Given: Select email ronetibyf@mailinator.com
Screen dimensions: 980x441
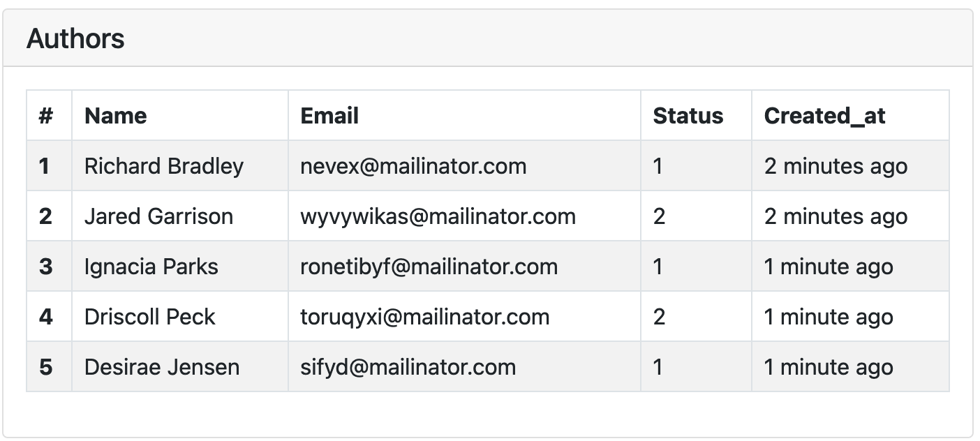Looking at the screenshot, I should tap(429, 267).
